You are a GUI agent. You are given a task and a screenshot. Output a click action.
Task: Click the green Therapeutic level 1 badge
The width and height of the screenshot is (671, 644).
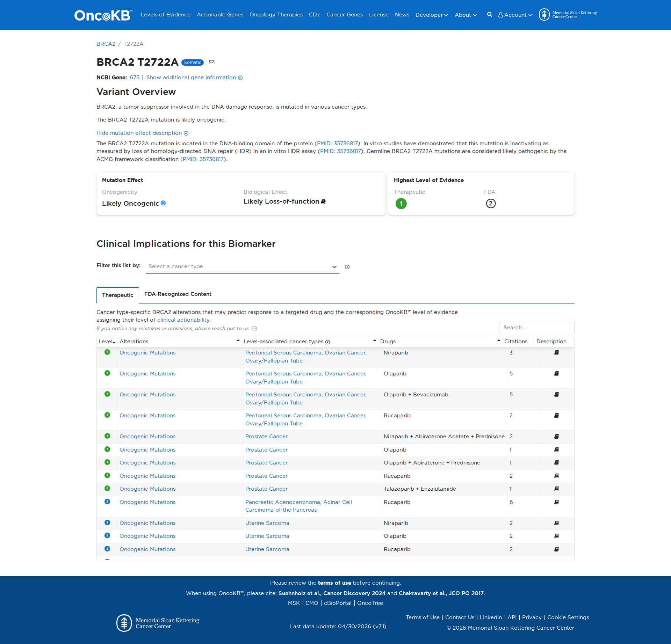tap(401, 204)
